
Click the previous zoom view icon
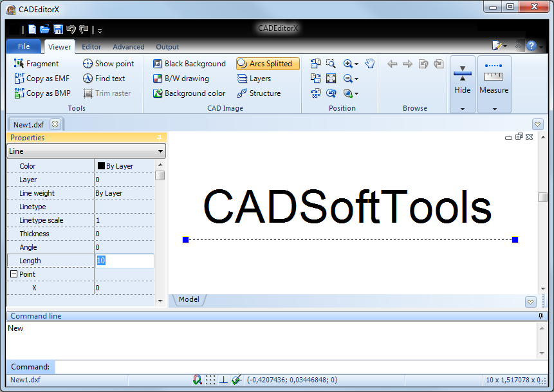331,93
